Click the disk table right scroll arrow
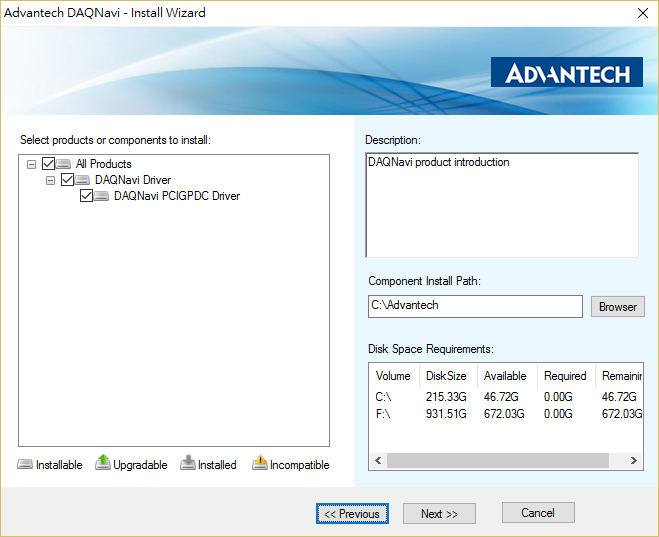The width and height of the screenshot is (659, 537). [x=633, y=461]
